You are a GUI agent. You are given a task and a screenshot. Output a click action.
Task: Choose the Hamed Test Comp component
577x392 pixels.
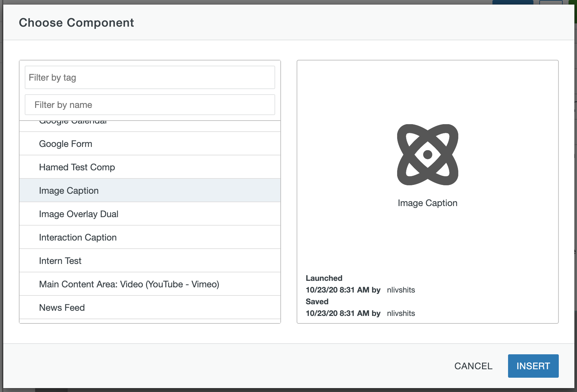[150, 167]
